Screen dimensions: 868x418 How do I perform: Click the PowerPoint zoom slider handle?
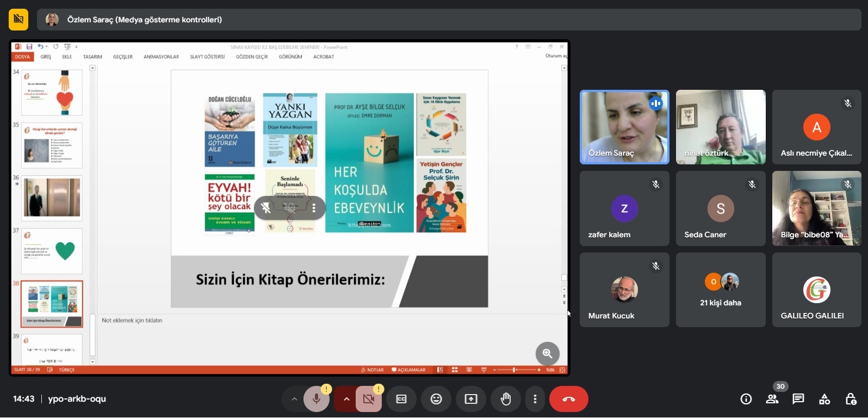point(514,370)
